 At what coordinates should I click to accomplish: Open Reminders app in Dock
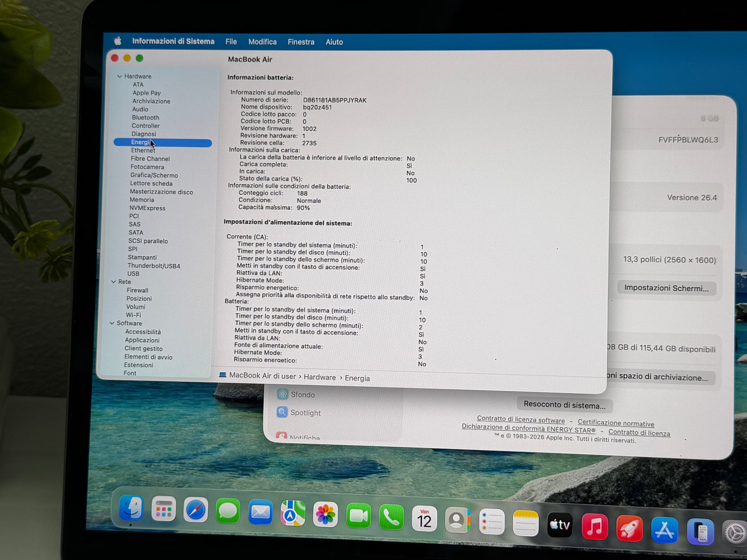pos(492,522)
